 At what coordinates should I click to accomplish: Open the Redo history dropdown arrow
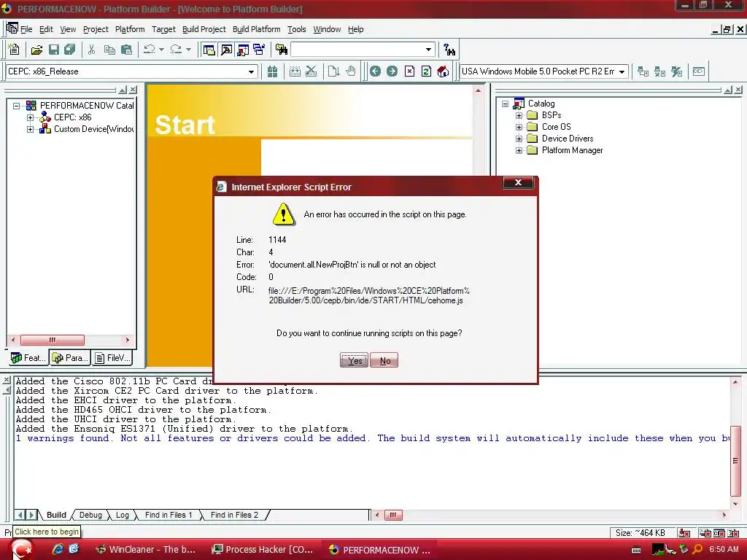pyautogui.click(x=188, y=50)
